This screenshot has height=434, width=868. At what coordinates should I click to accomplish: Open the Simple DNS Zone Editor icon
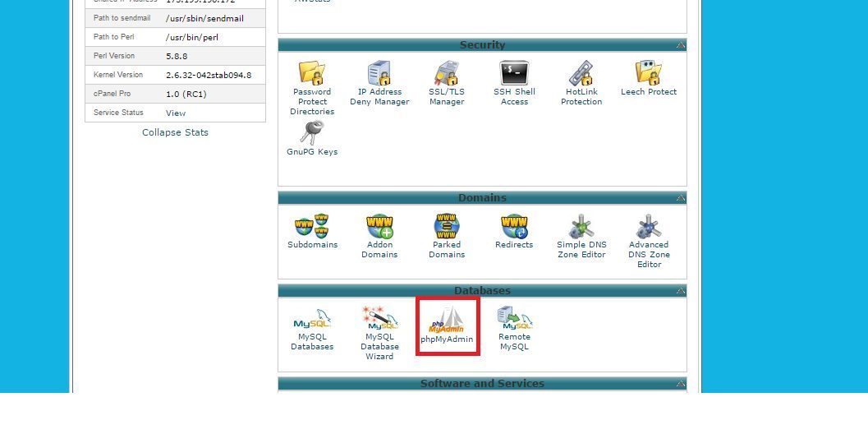[x=581, y=226]
